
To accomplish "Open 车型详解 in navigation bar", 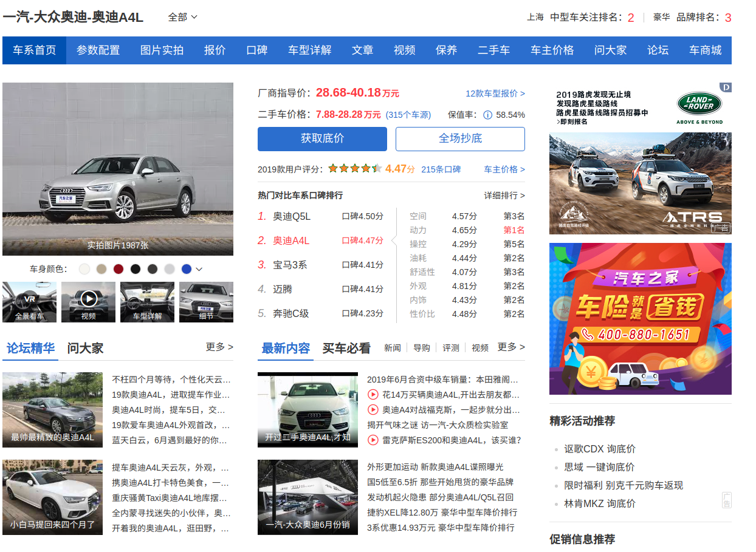I will click(x=310, y=50).
